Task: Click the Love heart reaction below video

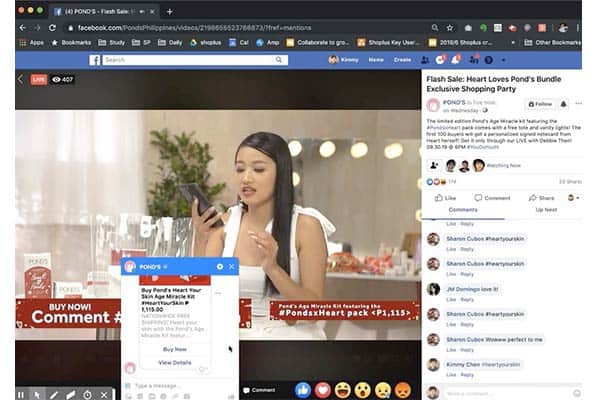Action: click(x=323, y=390)
